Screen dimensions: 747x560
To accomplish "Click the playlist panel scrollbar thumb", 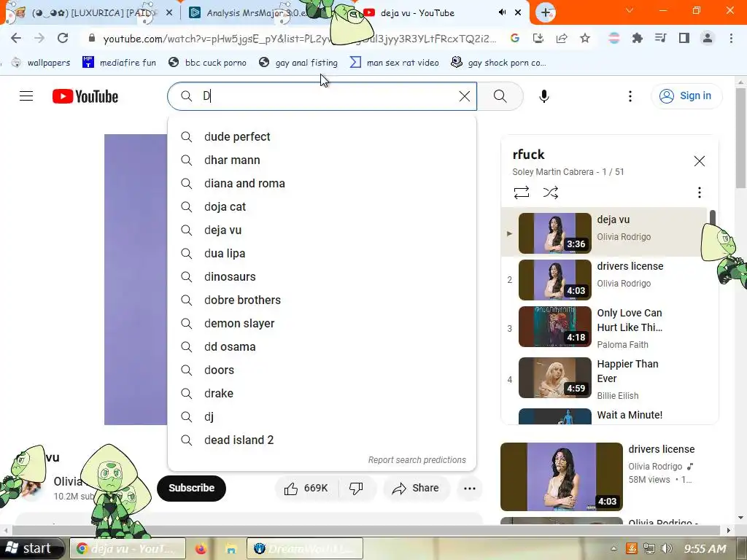I will pyautogui.click(x=713, y=217).
